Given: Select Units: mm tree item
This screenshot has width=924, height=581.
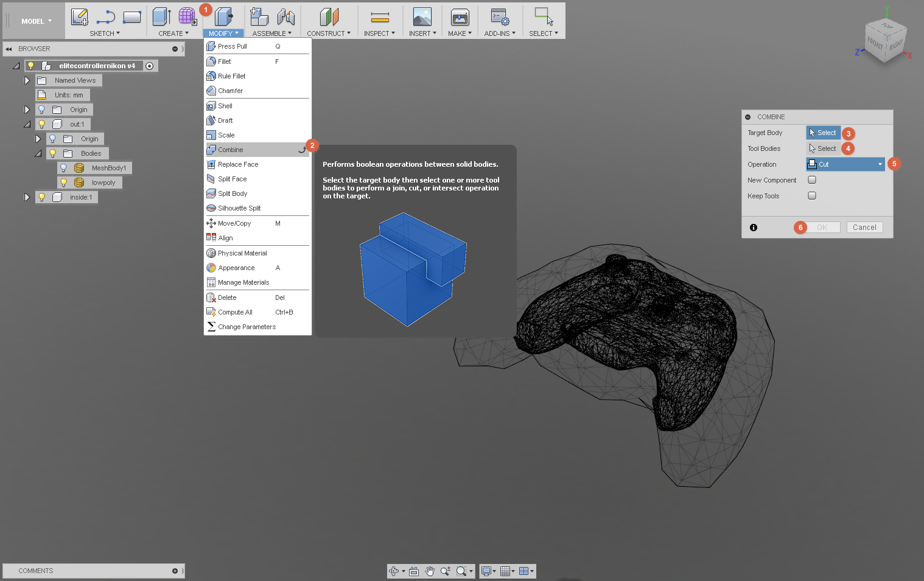Looking at the screenshot, I should [x=63, y=95].
